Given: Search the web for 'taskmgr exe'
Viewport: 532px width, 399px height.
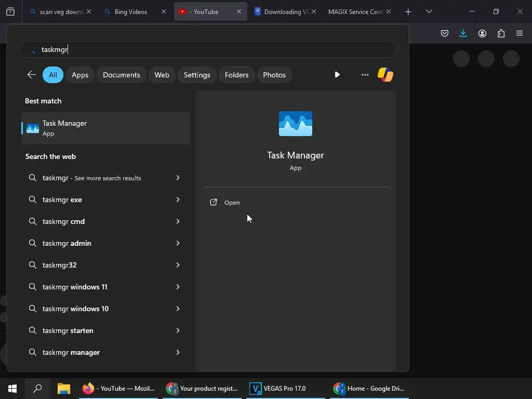Looking at the screenshot, I should [x=62, y=200].
